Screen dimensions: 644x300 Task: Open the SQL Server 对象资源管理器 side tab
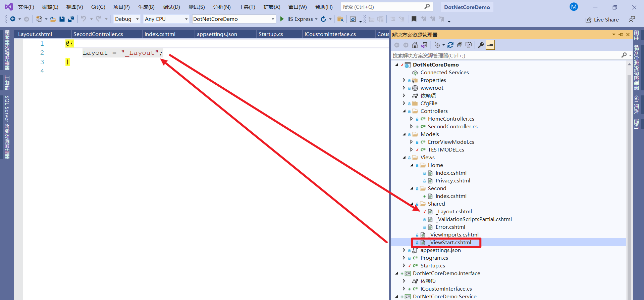7,127
